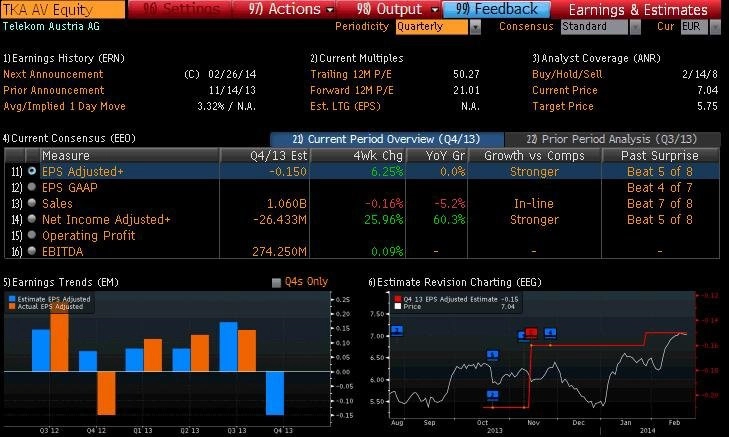
Task: Open 3) Analyst Coverage (ANR)
Action: coord(596,58)
